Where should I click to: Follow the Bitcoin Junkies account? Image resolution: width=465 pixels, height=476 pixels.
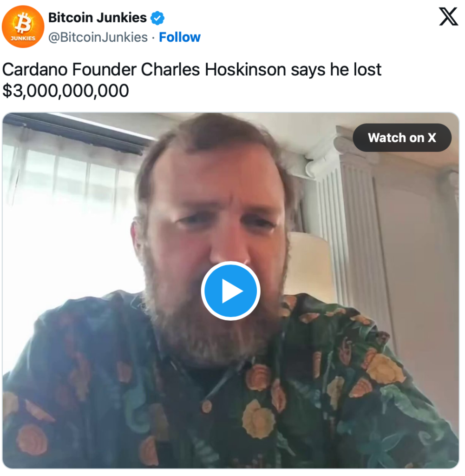[180, 37]
